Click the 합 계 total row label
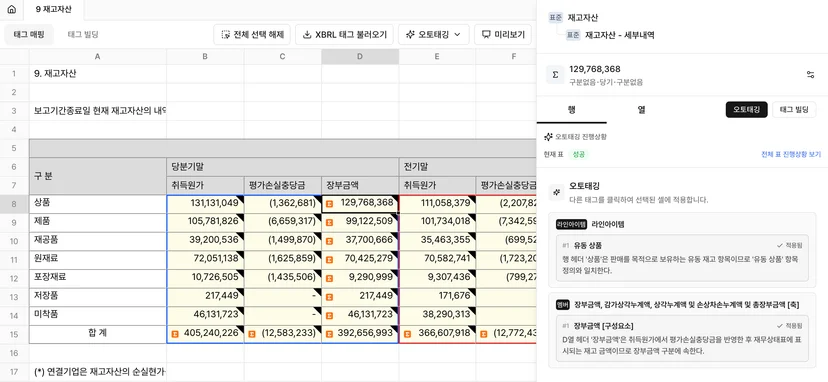828x382 pixels. pos(98,333)
